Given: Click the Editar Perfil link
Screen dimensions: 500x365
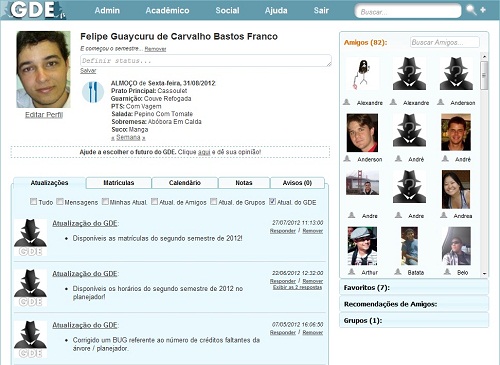Looking at the screenshot, I should click(44, 115).
